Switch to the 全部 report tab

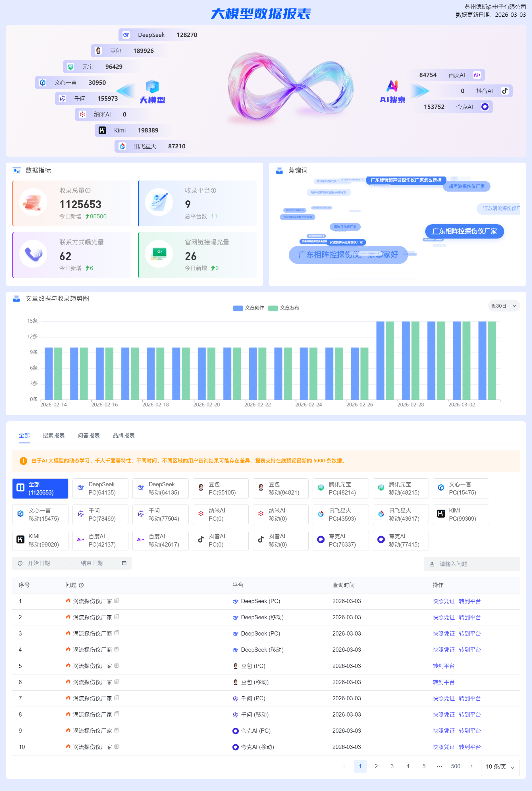[x=24, y=435]
